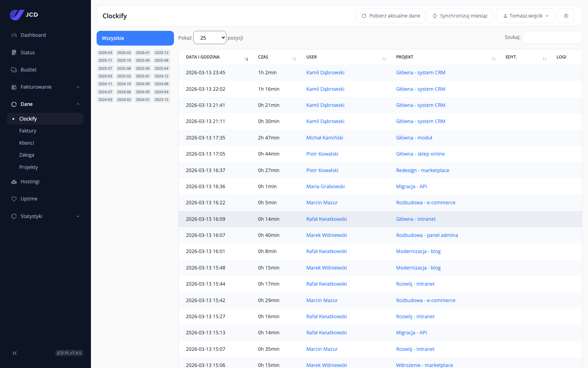Viewport: 588px width, 368px height.
Task: Filter by month 2025-06
Action: 124,68
